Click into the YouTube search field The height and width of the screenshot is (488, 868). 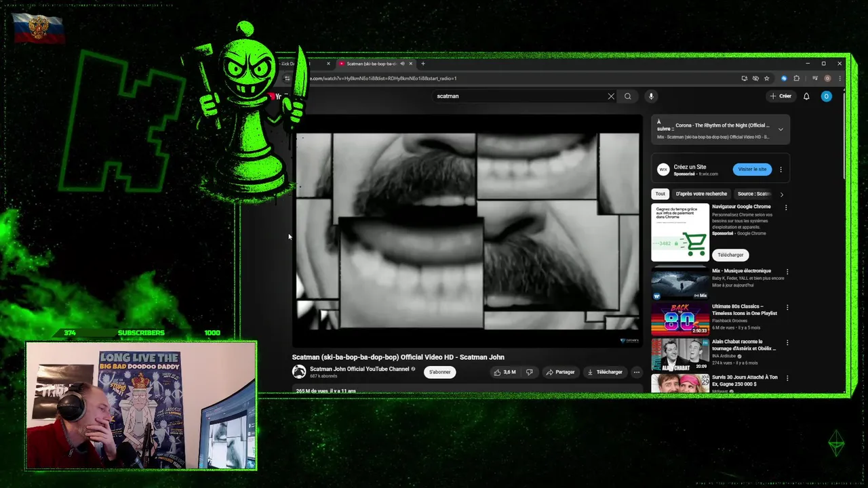(519, 96)
